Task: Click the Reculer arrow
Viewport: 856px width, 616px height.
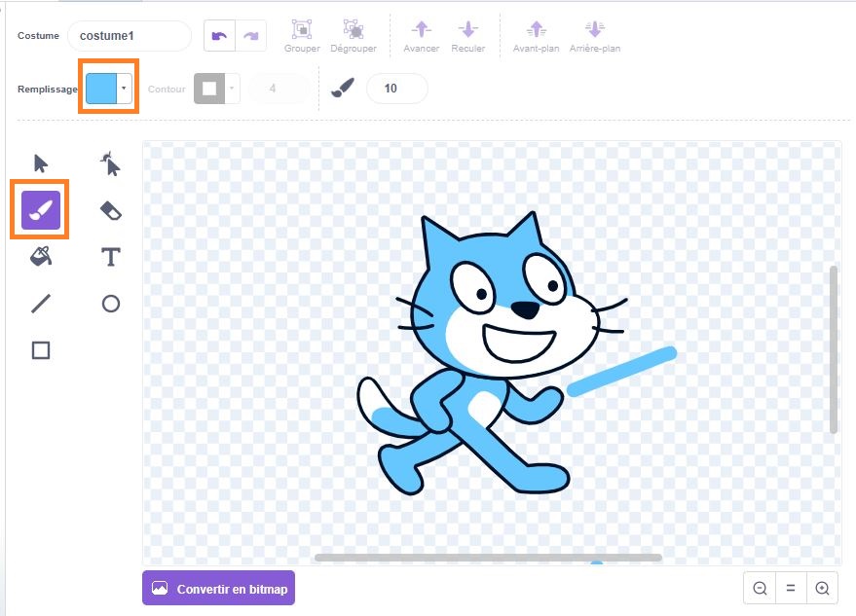Action: pyautogui.click(x=467, y=29)
